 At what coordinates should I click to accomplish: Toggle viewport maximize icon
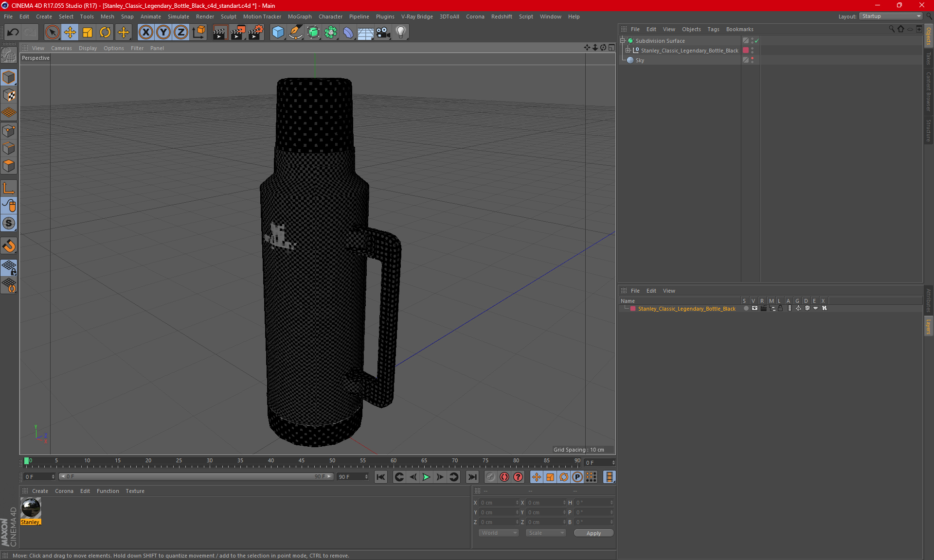pyautogui.click(x=611, y=48)
